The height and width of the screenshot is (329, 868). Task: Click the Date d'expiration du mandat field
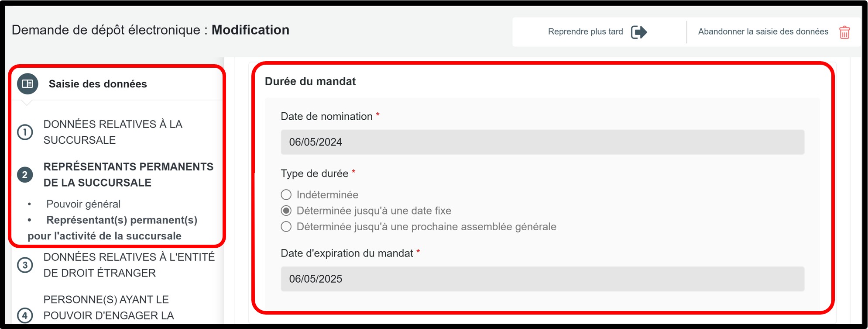(x=542, y=279)
